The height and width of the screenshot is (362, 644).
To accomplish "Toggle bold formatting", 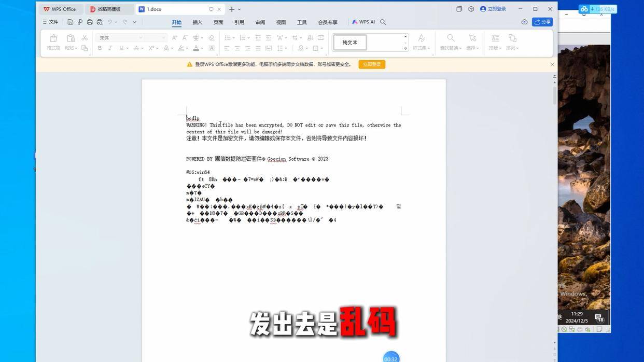I will (x=100, y=48).
